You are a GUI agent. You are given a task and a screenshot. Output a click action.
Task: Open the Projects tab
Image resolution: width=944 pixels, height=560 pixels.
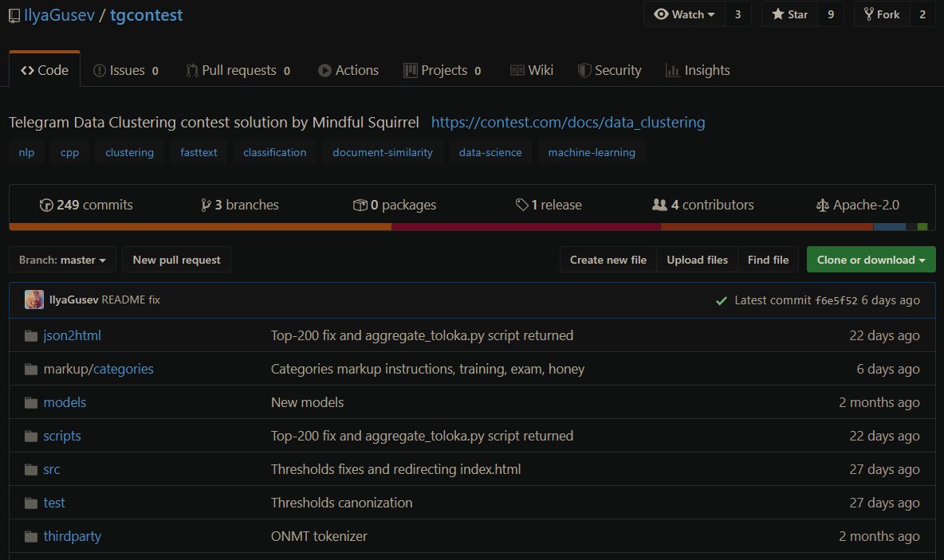442,70
